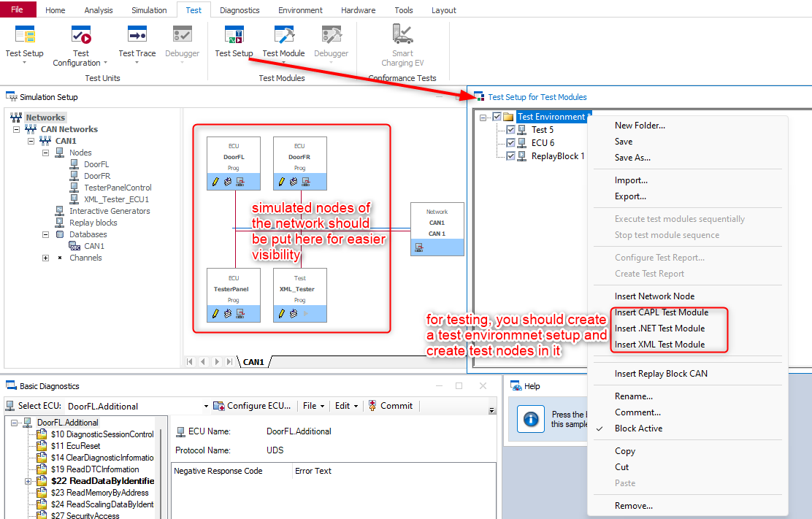
Task: Open the File dropdown in Basic Diagnostics
Action: pos(313,406)
